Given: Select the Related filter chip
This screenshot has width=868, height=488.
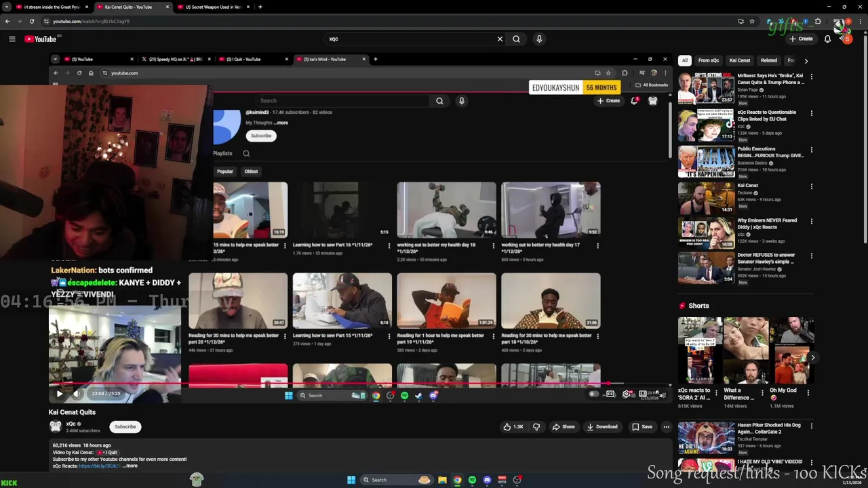Looking at the screenshot, I should tap(768, 60).
